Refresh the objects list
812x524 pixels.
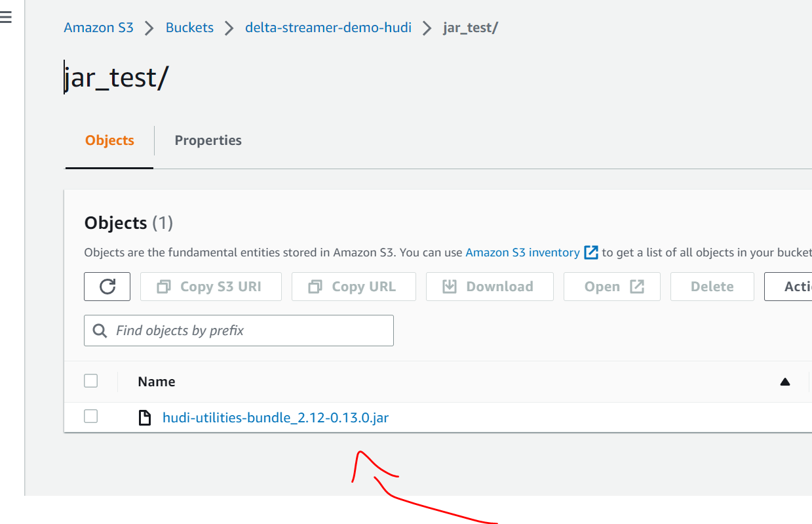107,287
